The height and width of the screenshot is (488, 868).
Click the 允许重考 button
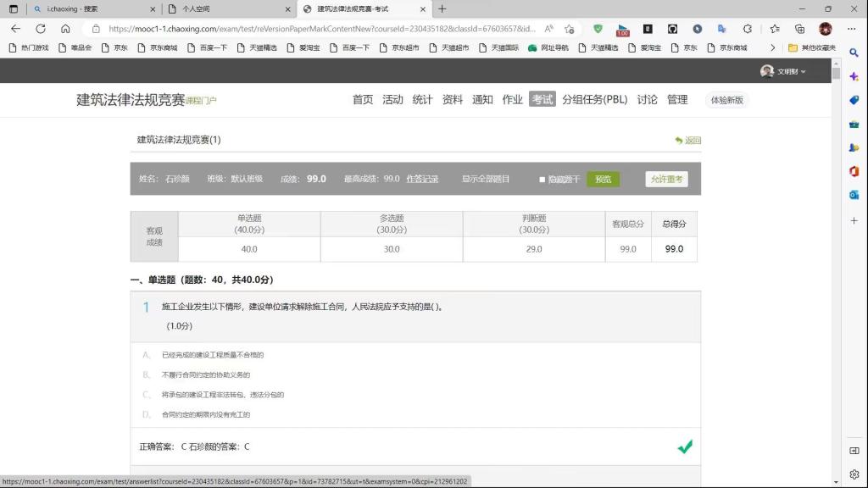(666, 180)
